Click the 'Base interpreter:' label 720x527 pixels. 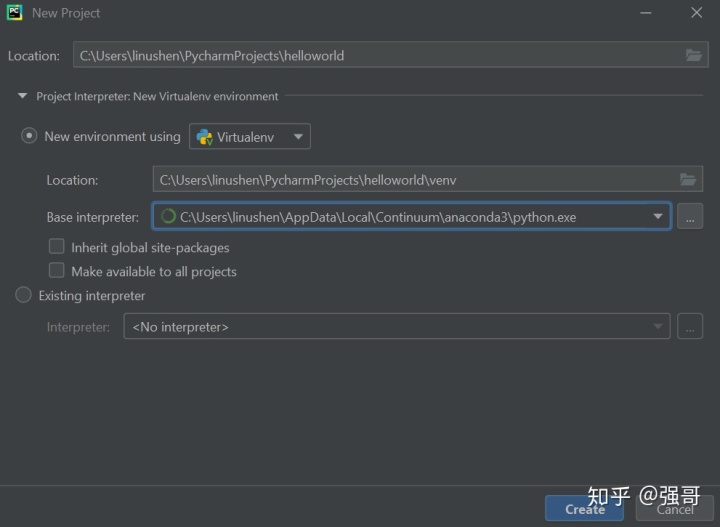point(93,217)
